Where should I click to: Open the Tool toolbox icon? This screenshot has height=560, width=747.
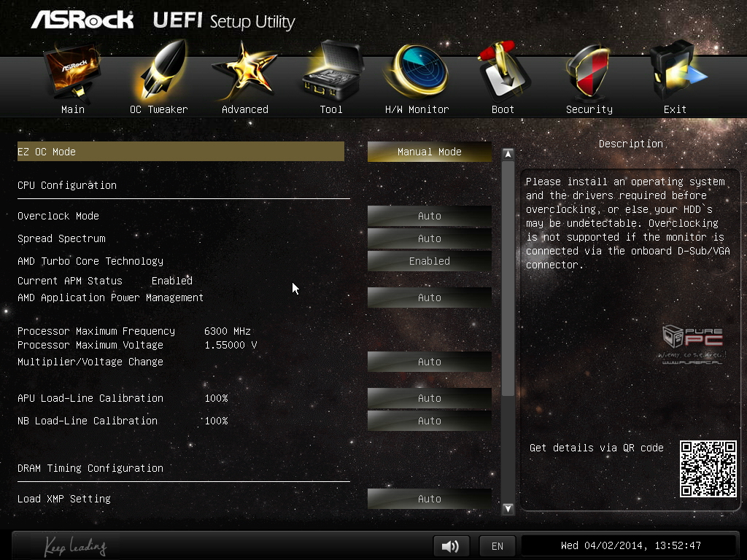click(332, 71)
